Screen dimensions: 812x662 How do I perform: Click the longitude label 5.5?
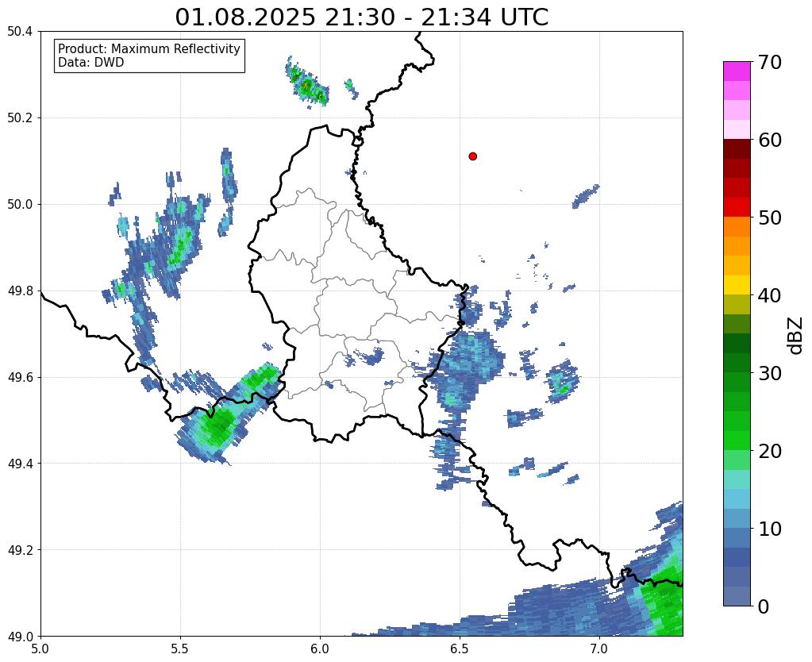[x=180, y=649]
